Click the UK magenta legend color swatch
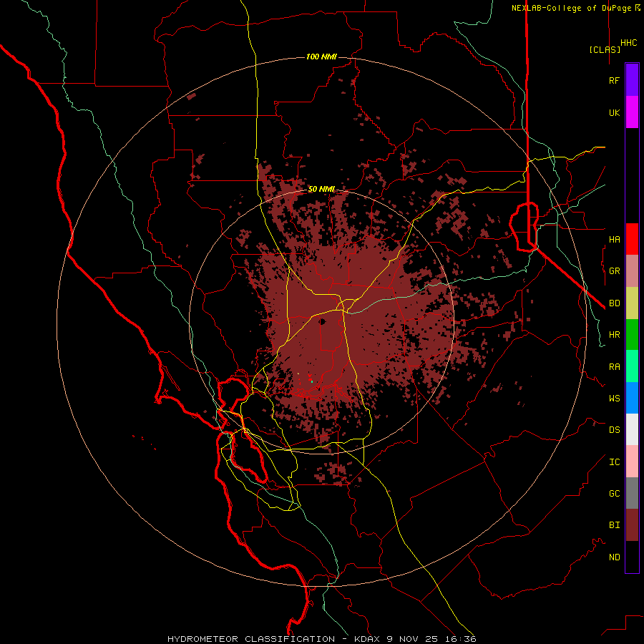 point(632,112)
